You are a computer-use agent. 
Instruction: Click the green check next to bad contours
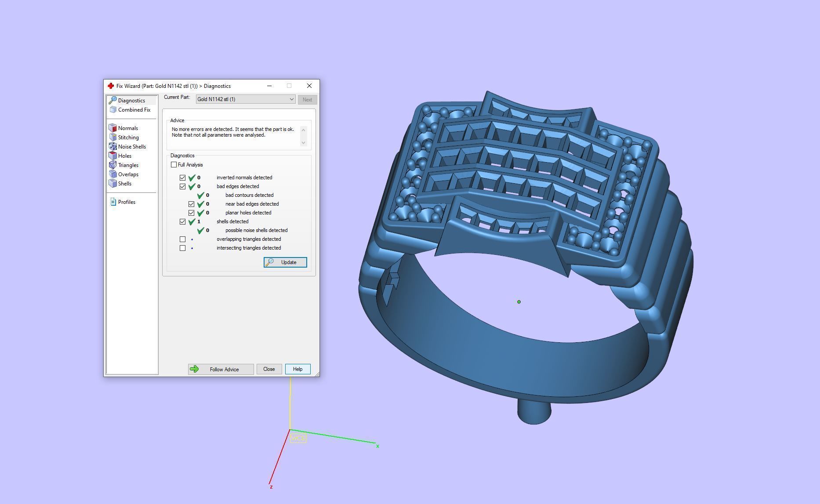click(x=201, y=195)
